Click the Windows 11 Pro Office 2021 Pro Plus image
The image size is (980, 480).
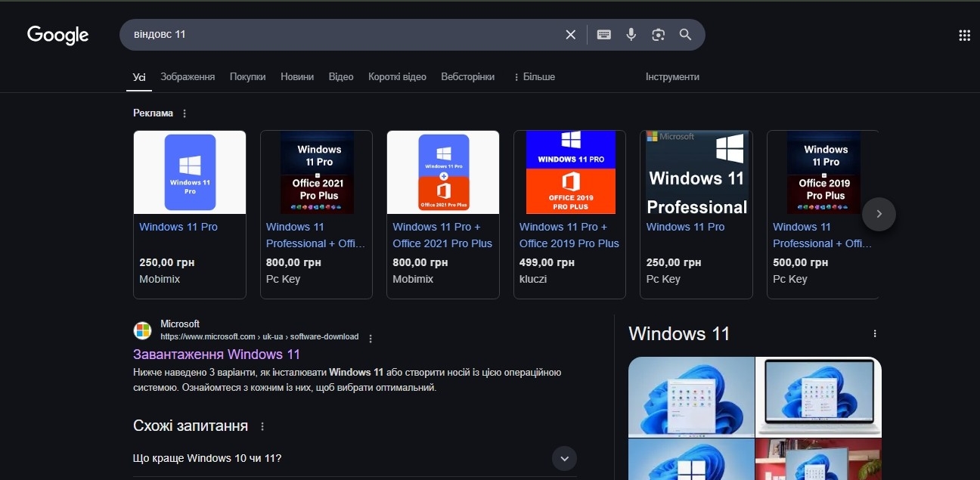[x=317, y=172]
